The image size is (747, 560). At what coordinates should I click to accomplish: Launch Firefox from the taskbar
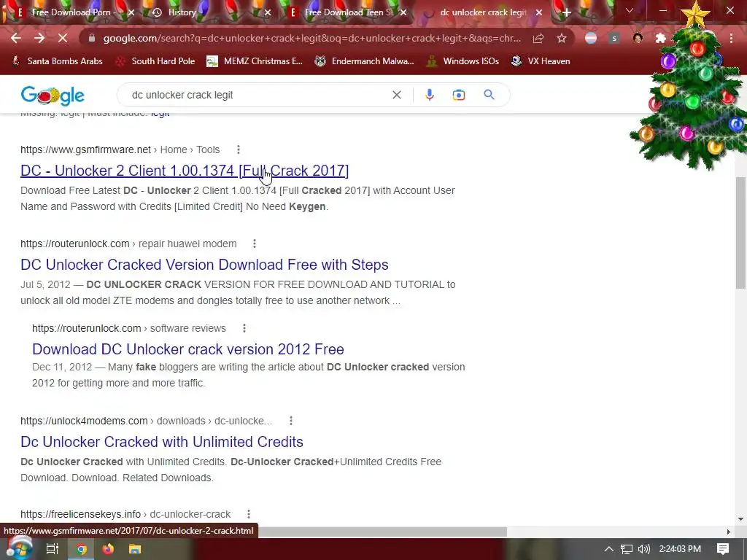point(108,549)
